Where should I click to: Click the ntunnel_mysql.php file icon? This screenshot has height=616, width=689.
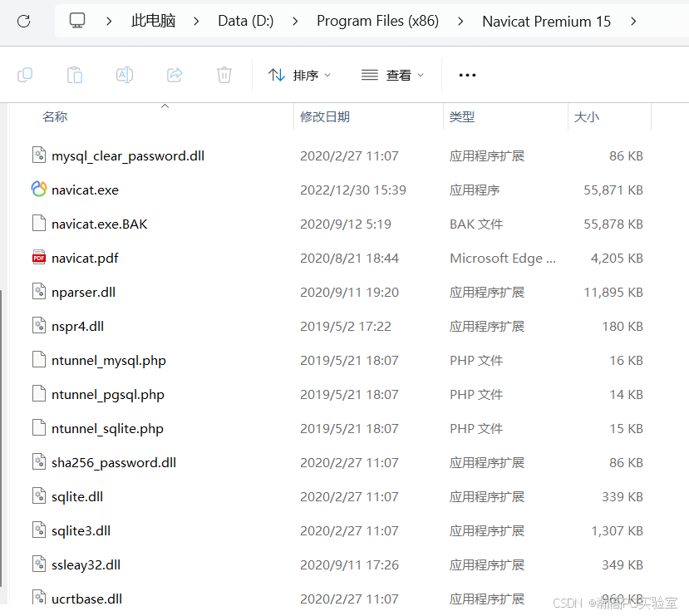click(39, 359)
